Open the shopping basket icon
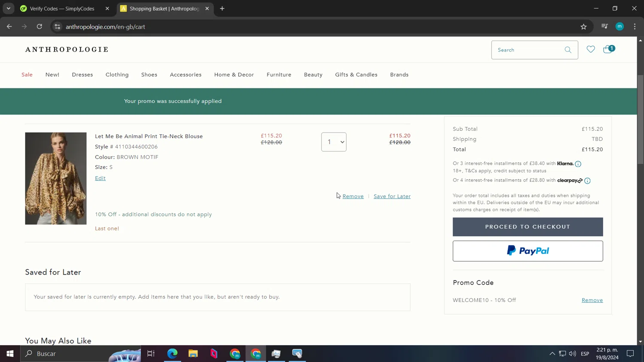Viewport: 644px width, 362px height. point(609,49)
